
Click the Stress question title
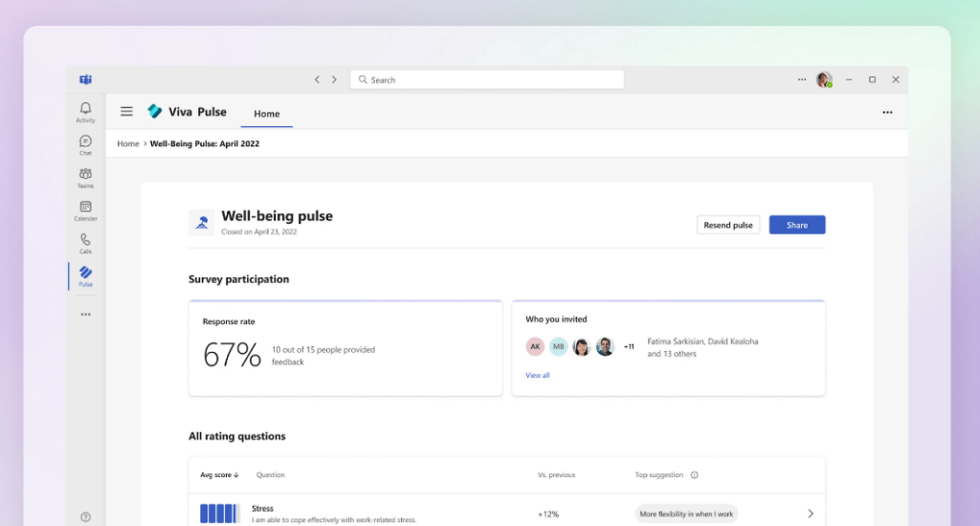click(262, 509)
